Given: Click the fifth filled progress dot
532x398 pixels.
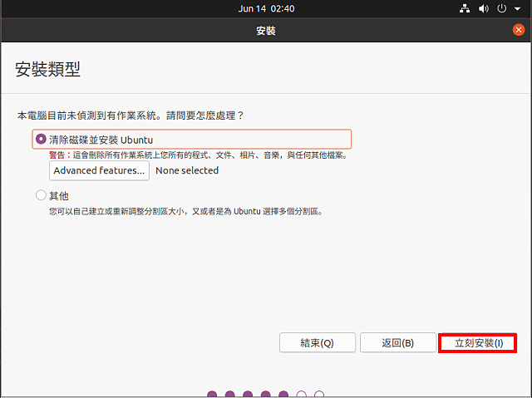Looking at the screenshot, I should pyautogui.click(x=283, y=395).
